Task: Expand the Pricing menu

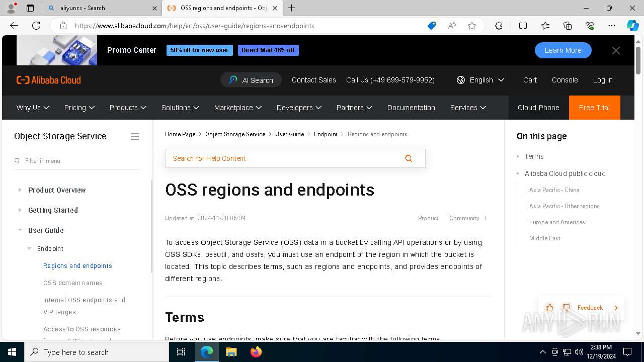Action: (x=79, y=108)
